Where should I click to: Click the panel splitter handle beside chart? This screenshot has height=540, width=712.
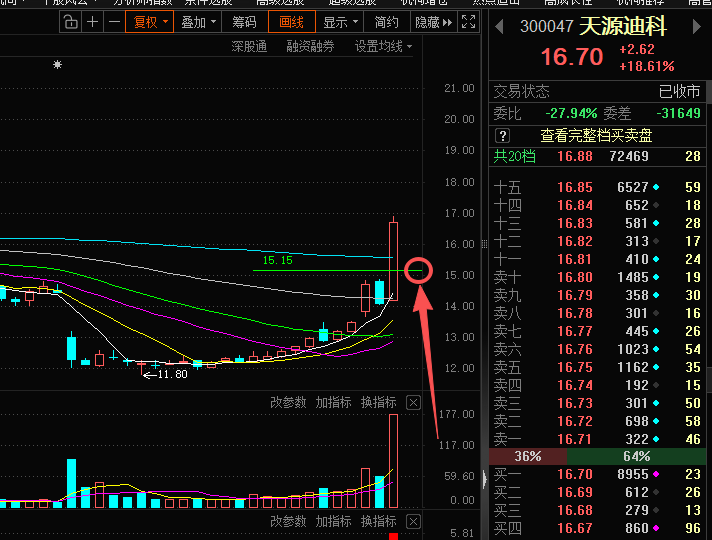(485, 244)
